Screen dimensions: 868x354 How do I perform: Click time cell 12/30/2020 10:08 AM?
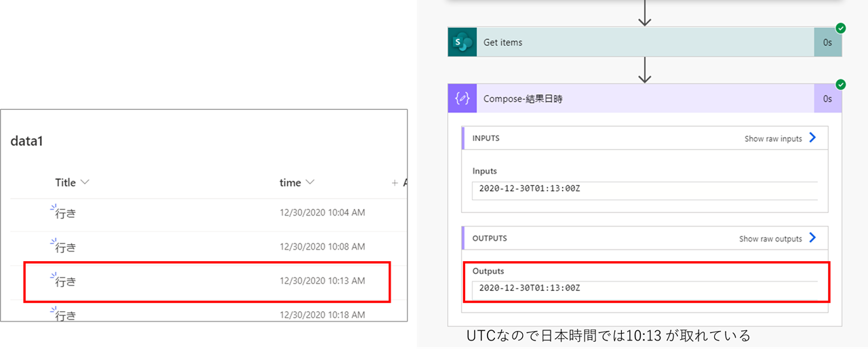[322, 246]
